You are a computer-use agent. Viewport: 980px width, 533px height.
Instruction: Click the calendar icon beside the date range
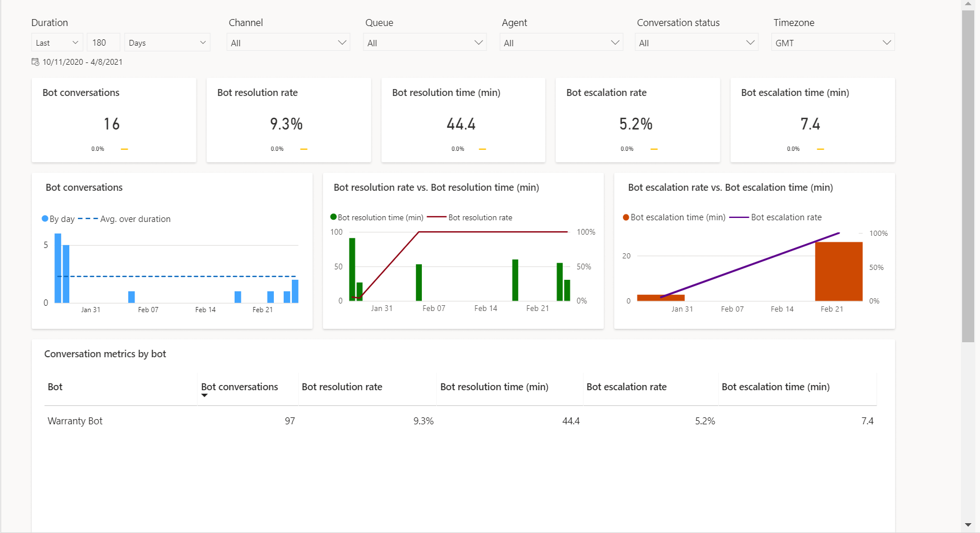click(35, 61)
